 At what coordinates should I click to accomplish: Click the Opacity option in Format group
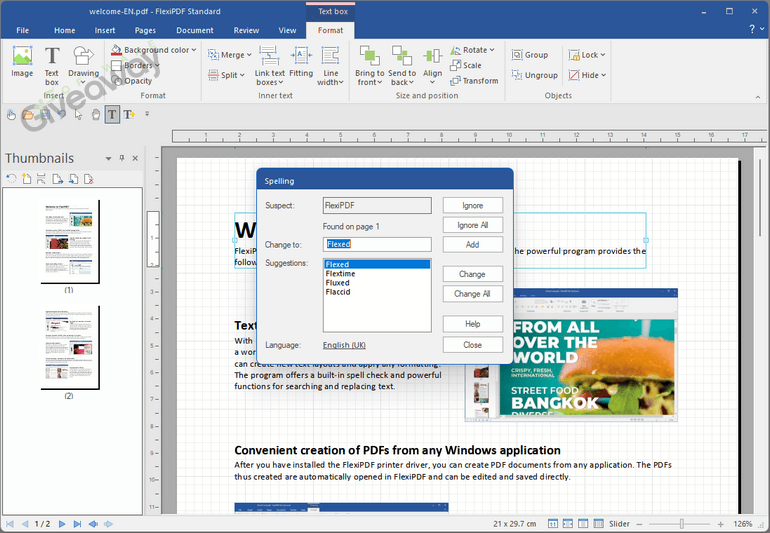pos(117,81)
